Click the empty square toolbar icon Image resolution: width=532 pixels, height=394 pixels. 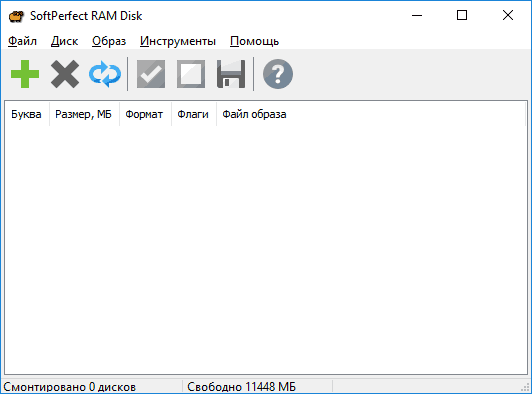coord(191,74)
